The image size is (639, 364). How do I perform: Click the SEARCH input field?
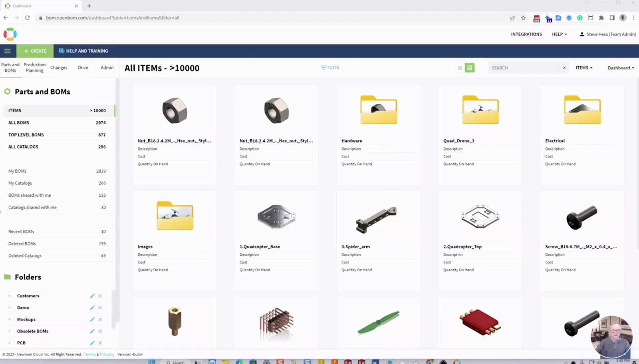pos(525,68)
